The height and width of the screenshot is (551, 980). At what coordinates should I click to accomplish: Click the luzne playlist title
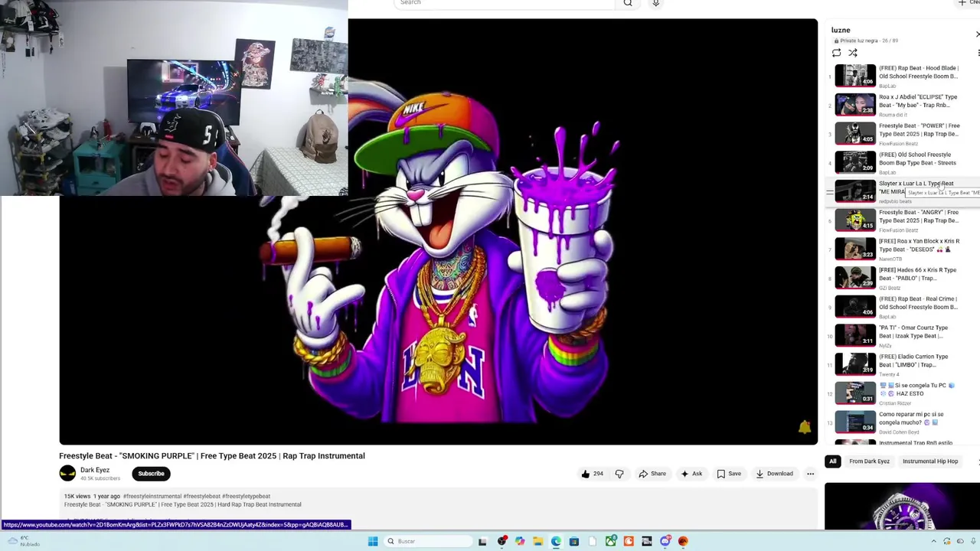841,30
